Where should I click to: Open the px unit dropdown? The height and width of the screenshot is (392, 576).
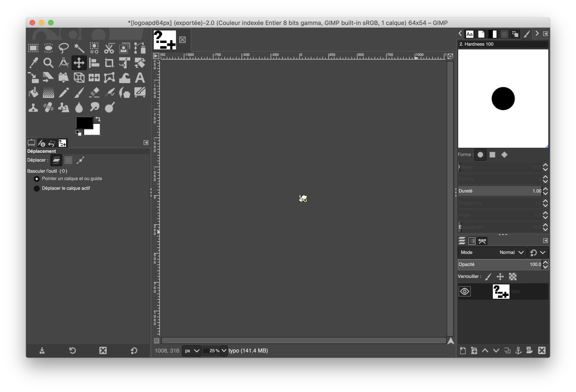[192, 351]
